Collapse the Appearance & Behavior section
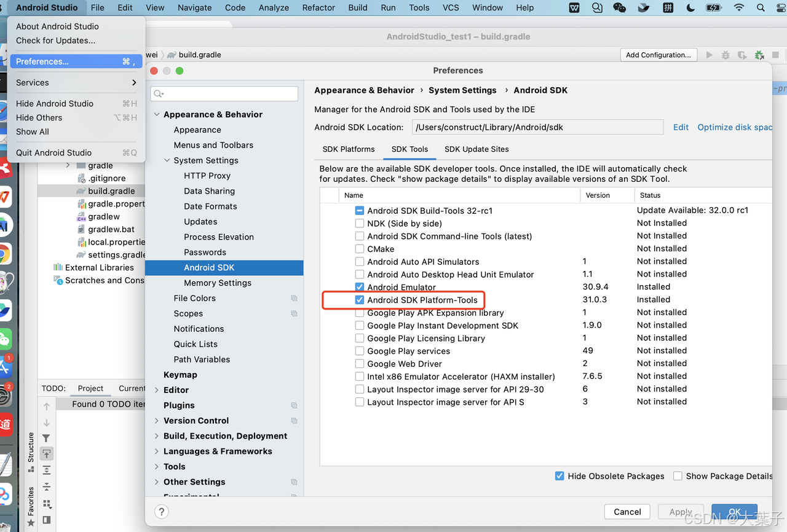 tap(157, 114)
